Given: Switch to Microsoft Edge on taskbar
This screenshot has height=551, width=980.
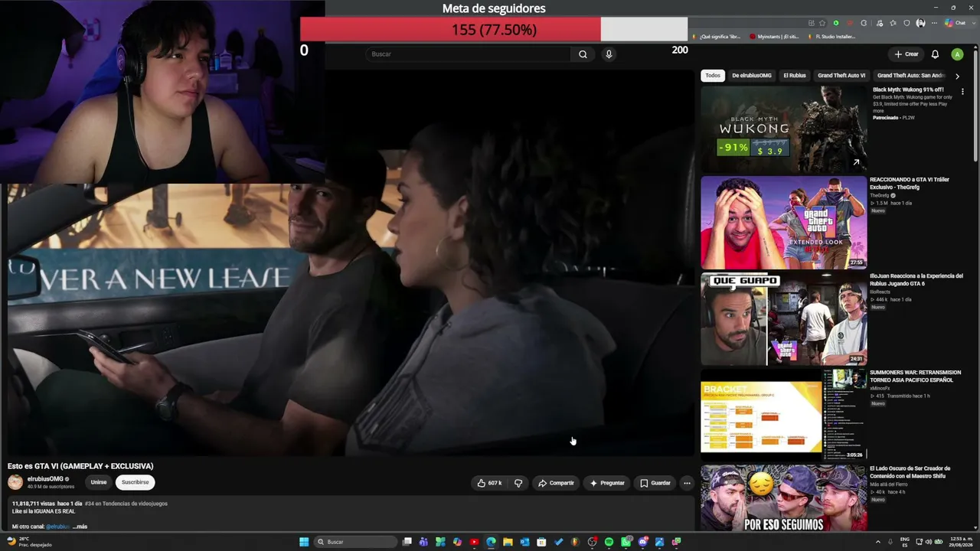Looking at the screenshot, I should point(491,542).
